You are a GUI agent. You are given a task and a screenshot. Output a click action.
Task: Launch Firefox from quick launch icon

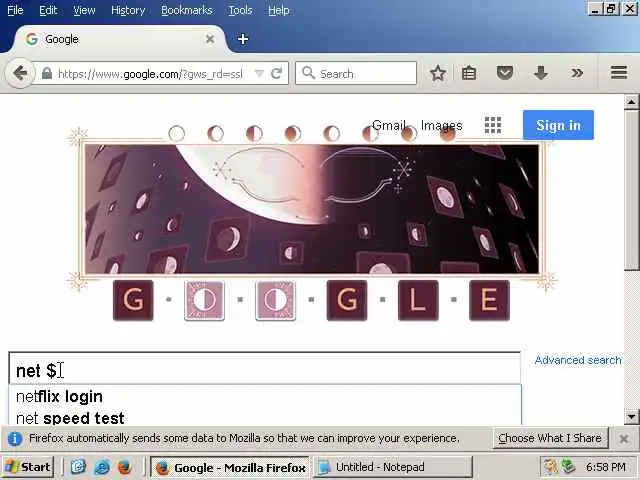(124, 467)
